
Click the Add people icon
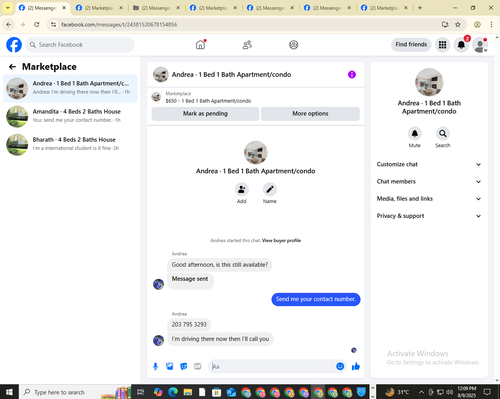coord(241,189)
